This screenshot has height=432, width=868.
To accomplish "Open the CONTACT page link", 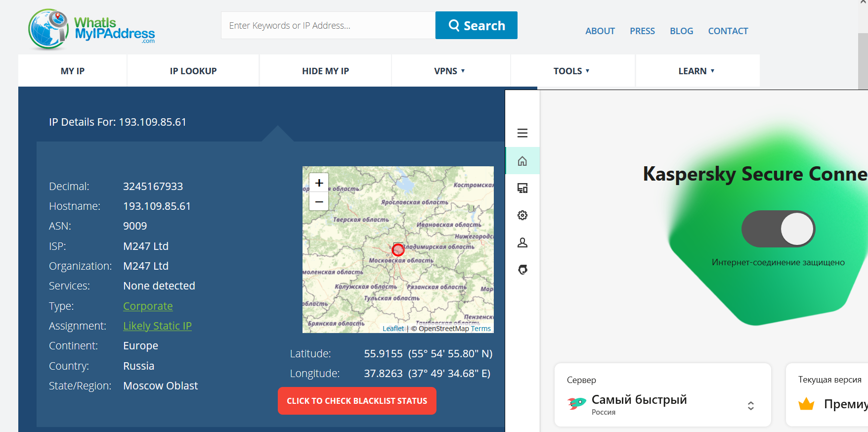I will [x=728, y=31].
